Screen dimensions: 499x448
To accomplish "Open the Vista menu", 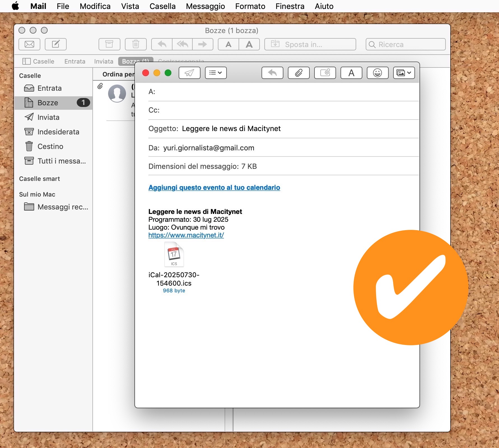I will tap(130, 6).
